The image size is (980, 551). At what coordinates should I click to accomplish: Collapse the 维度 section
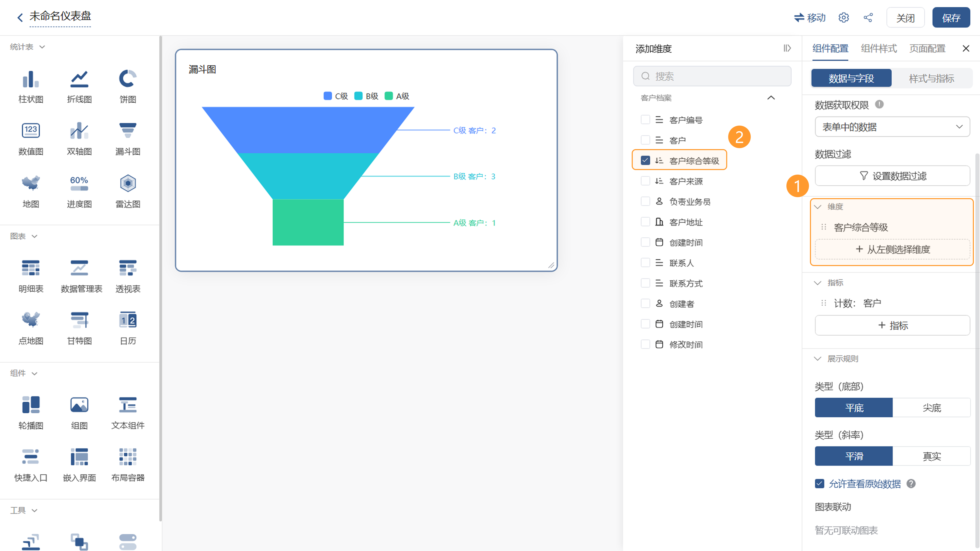point(818,207)
